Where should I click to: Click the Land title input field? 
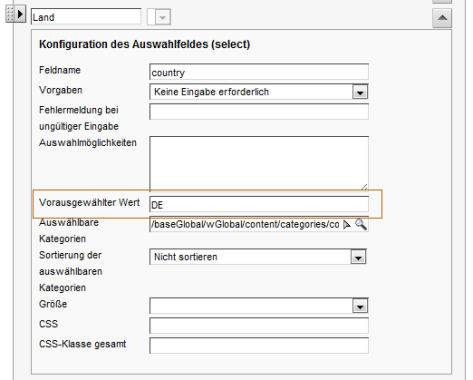pos(86,17)
